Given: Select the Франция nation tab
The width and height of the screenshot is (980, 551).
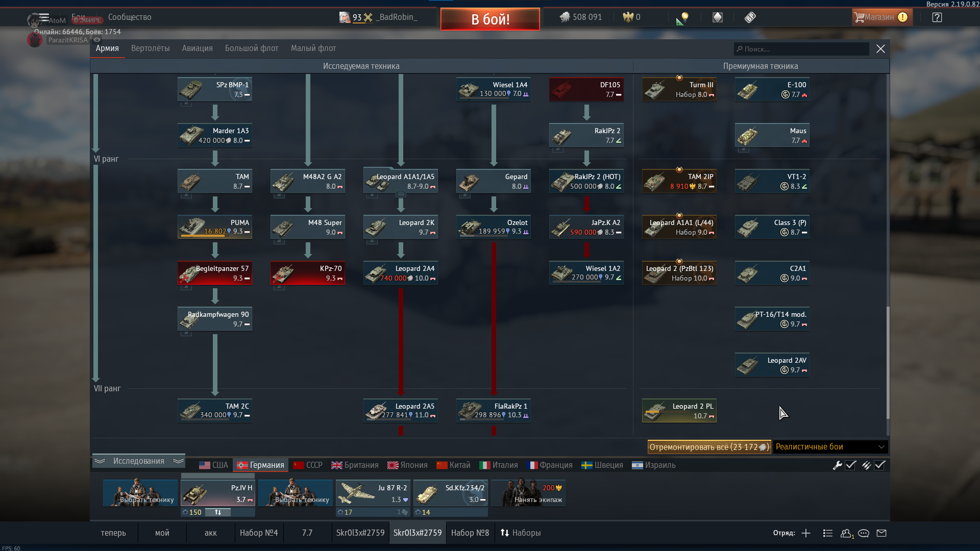Looking at the screenshot, I should click(x=550, y=465).
